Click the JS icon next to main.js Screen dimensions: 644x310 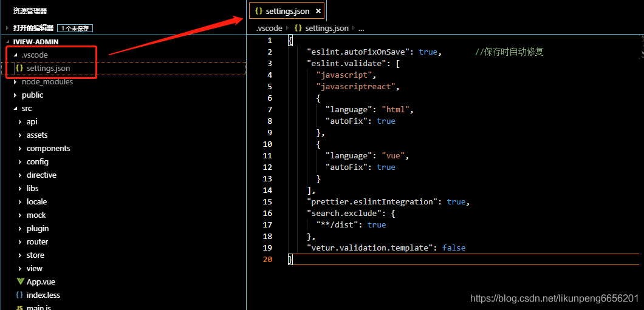pos(19,308)
